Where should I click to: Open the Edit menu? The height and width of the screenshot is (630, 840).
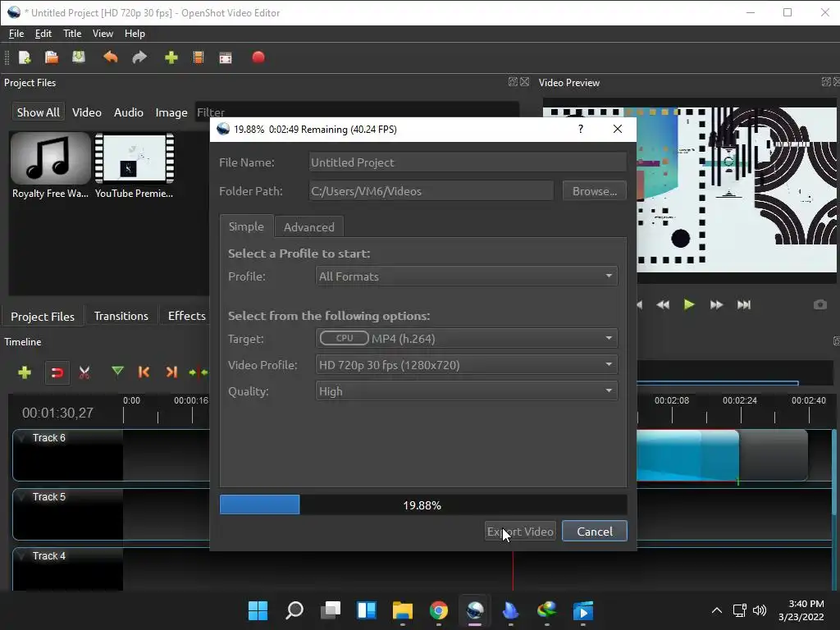click(x=43, y=33)
